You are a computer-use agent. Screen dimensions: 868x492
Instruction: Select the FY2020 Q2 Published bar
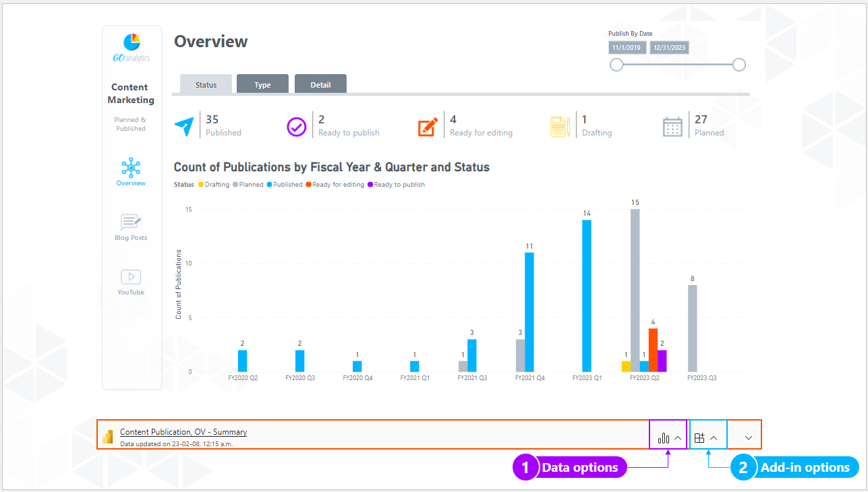point(243,361)
